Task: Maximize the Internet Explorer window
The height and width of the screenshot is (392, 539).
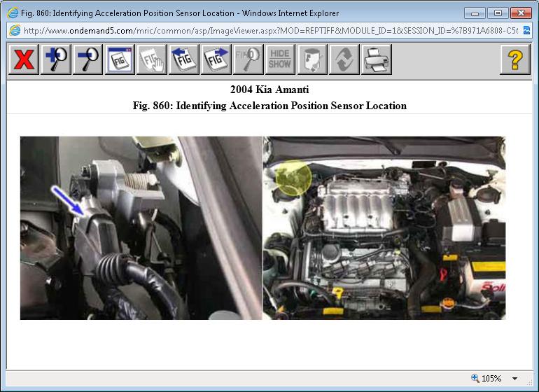Action: (498, 13)
